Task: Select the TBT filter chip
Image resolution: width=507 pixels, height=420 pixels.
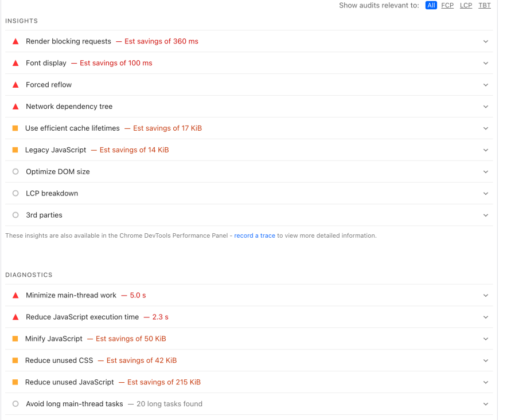Action: [x=485, y=5]
